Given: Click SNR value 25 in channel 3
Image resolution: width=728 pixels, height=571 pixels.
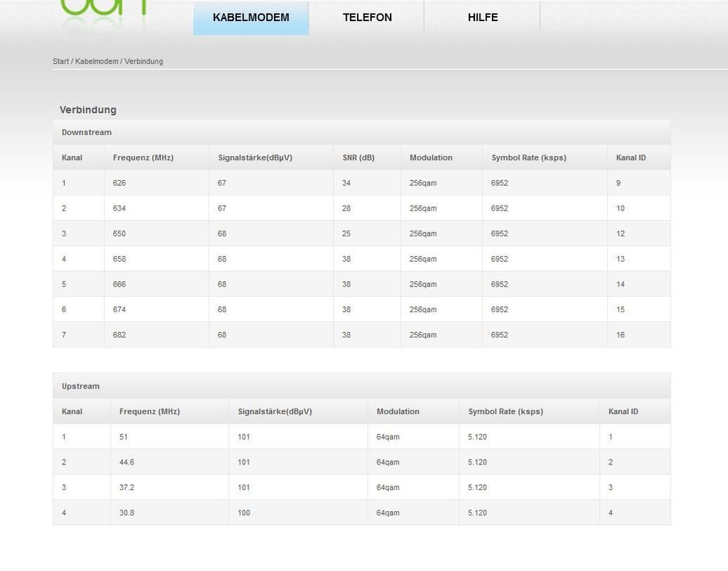Looking at the screenshot, I should [346, 233].
